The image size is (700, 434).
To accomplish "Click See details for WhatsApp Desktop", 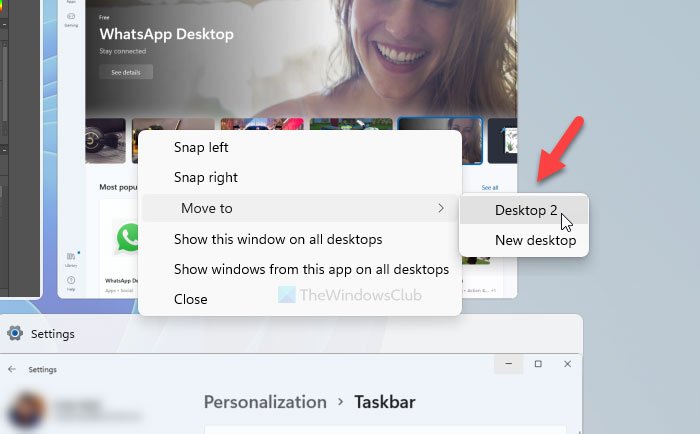I will [x=126, y=72].
